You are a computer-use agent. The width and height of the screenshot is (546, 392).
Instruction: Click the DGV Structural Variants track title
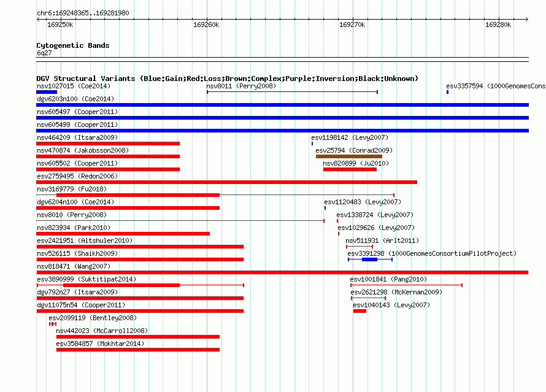(x=227, y=79)
